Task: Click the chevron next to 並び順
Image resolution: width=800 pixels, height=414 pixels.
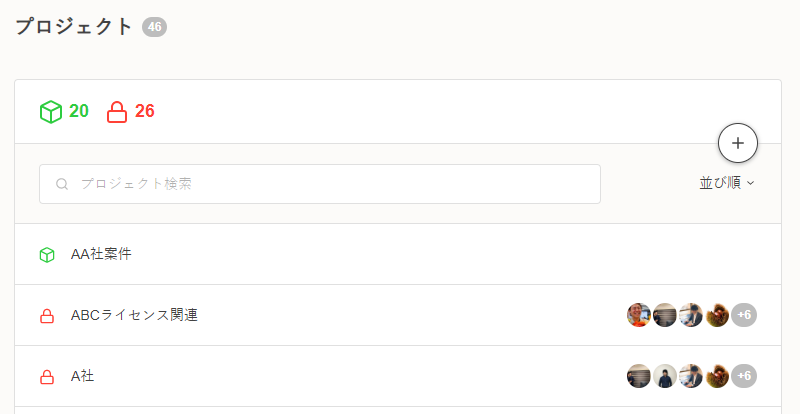Action: (750, 183)
